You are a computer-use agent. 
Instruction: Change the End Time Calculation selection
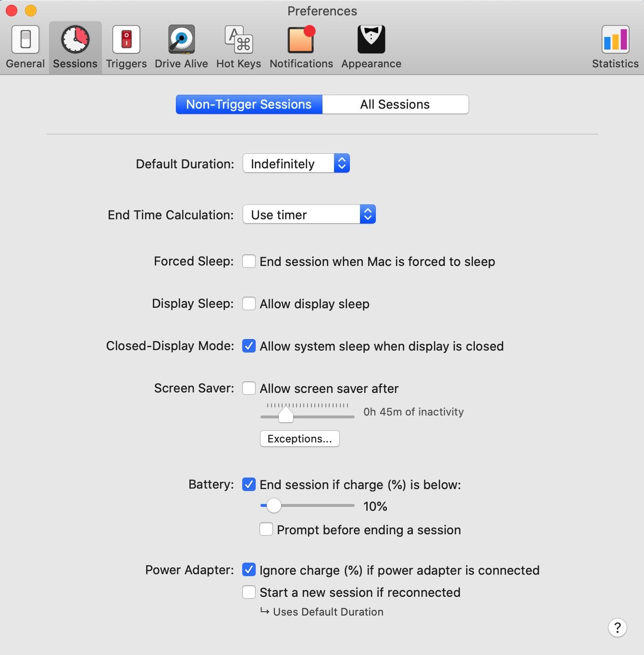point(309,214)
